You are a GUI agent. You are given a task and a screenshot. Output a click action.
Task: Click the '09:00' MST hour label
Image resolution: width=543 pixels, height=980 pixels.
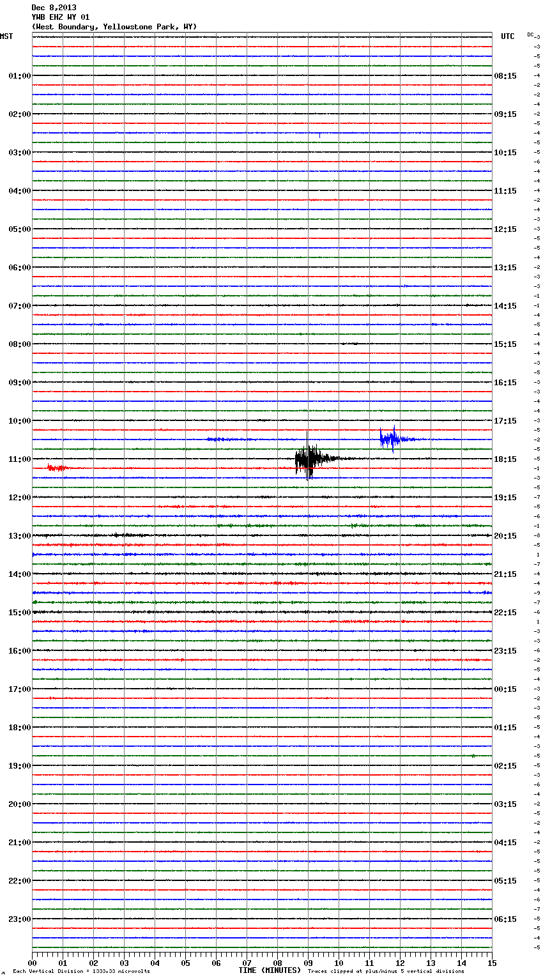pos(20,383)
